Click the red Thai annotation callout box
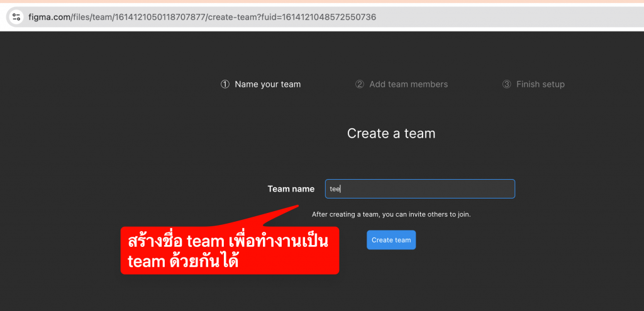Image resolution: width=644 pixels, height=311 pixels. coord(230,251)
